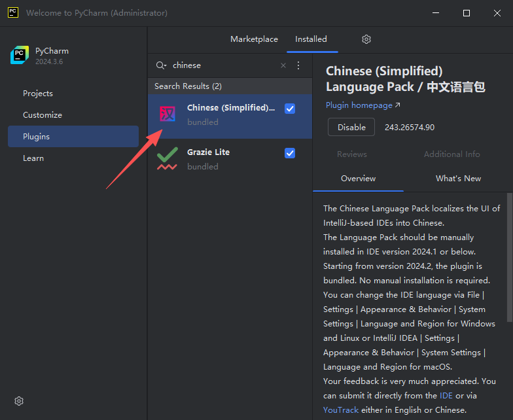
Task: Click the PyCharm logo in the sidebar
Action: click(x=20, y=55)
